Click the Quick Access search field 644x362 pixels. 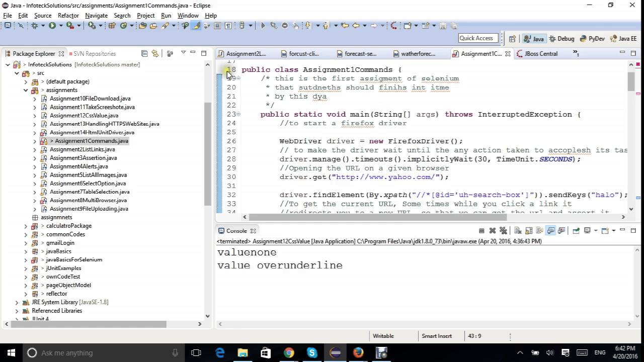pyautogui.click(x=477, y=38)
